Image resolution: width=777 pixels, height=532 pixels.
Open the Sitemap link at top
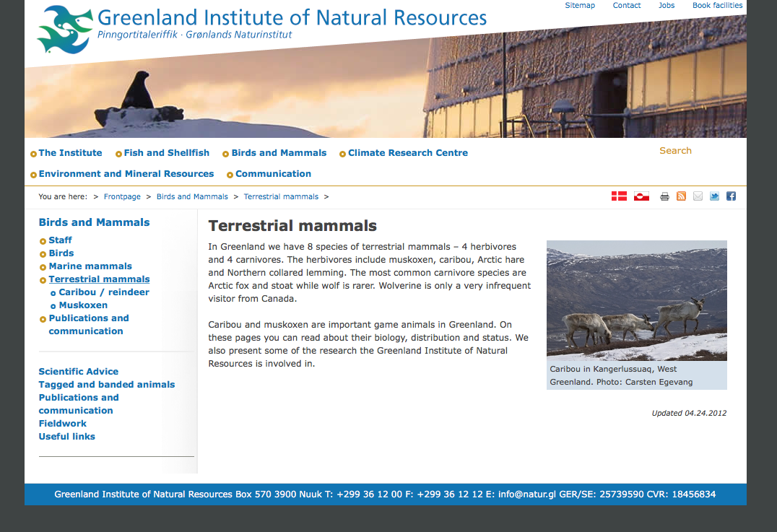[580, 6]
